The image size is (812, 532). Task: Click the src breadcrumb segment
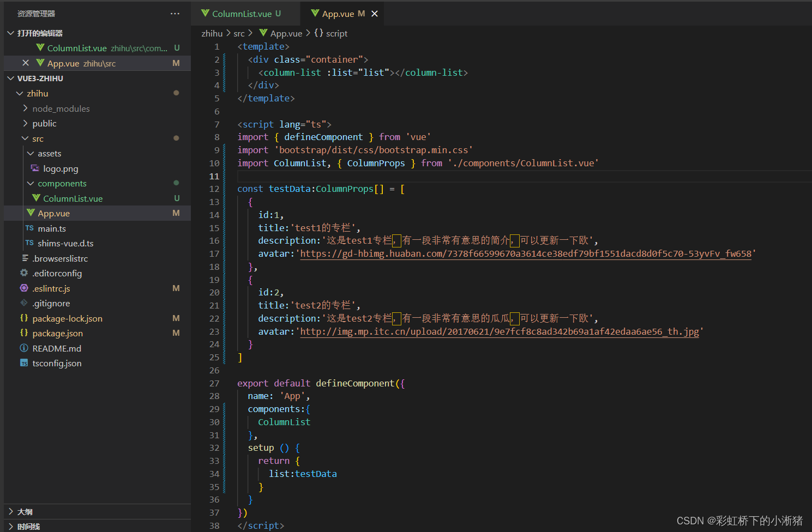coord(239,33)
